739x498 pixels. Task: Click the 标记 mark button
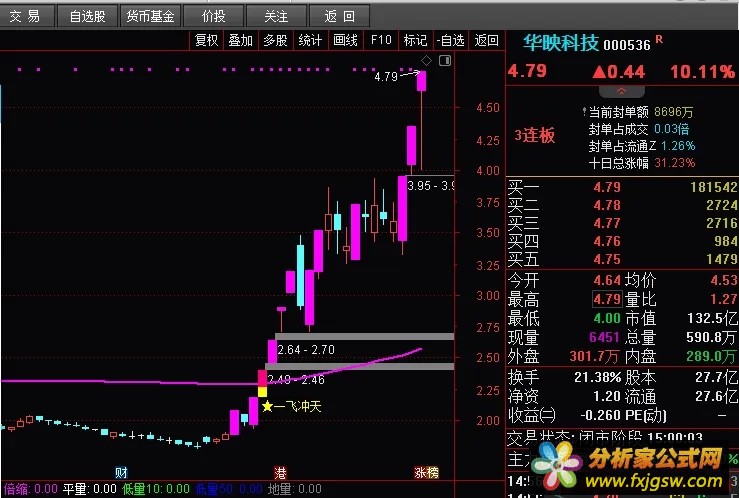tap(415, 41)
